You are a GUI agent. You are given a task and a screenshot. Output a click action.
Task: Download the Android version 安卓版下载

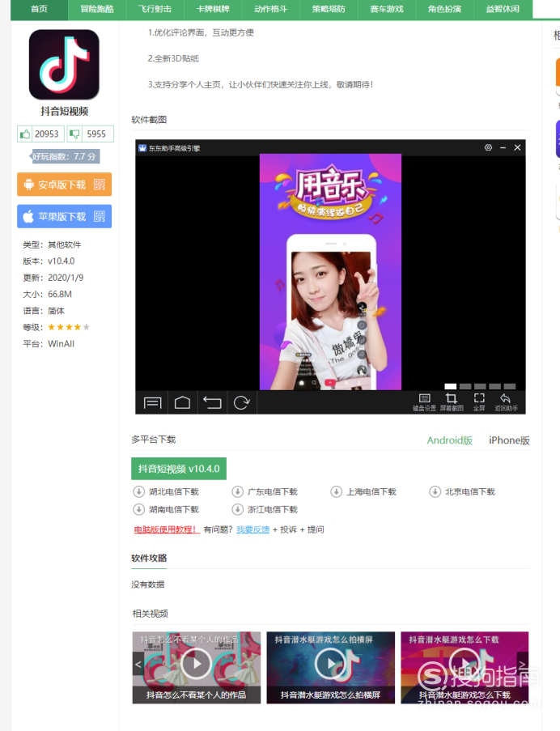click(x=64, y=185)
